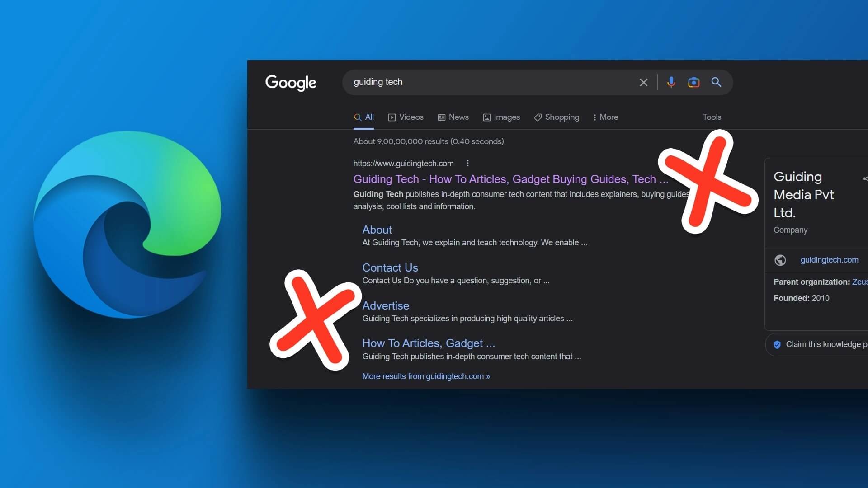Image resolution: width=868 pixels, height=488 pixels.
Task: Open the More search filters dropdown
Action: click(x=605, y=117)
